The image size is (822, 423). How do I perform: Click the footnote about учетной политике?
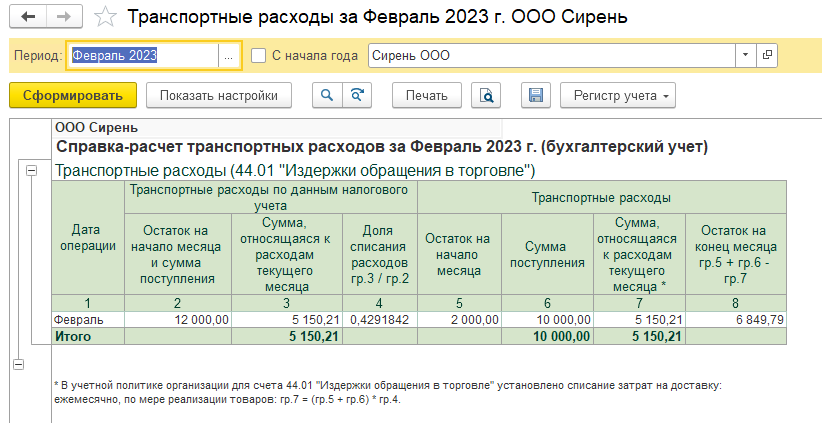pyautogui.click(x=388, y=392)
